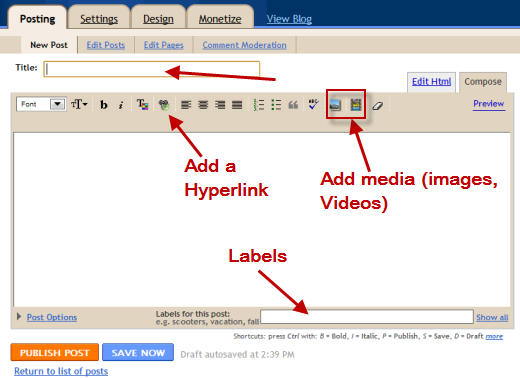
Task: Switch to Edit Html mode
Action: [x=431, y=82]
